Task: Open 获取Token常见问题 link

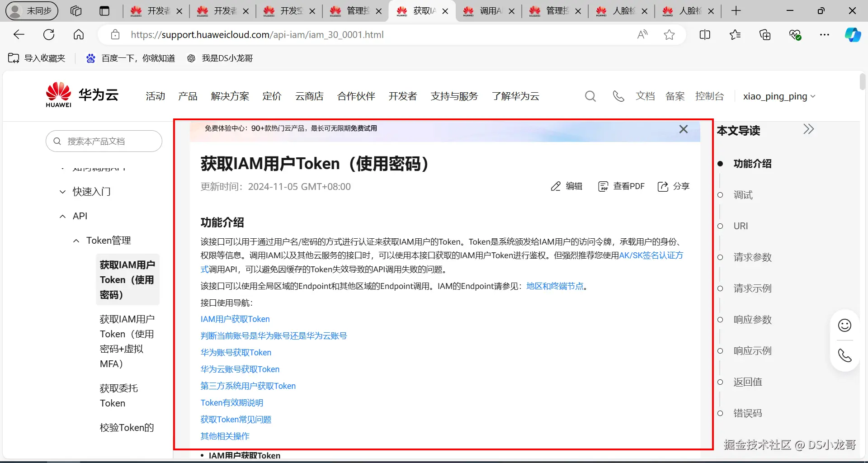Action: tap(236, 420)
